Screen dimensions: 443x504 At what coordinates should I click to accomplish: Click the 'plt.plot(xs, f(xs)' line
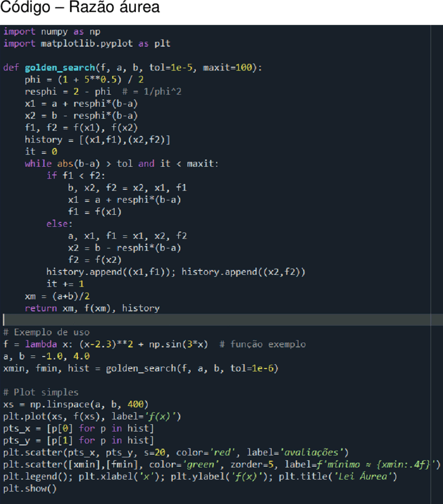92,417
